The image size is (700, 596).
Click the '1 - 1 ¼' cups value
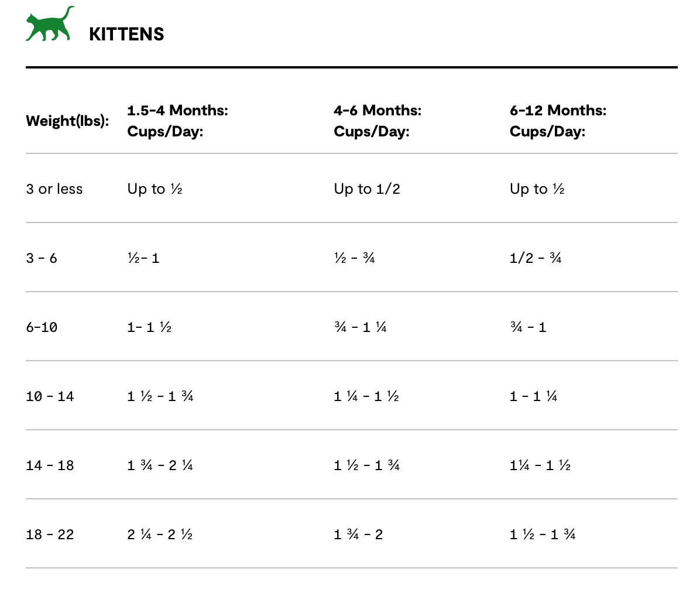tap(533, 396)
